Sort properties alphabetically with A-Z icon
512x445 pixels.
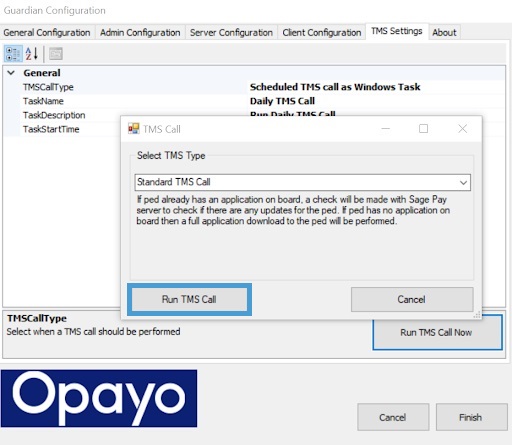click(32, 54)
